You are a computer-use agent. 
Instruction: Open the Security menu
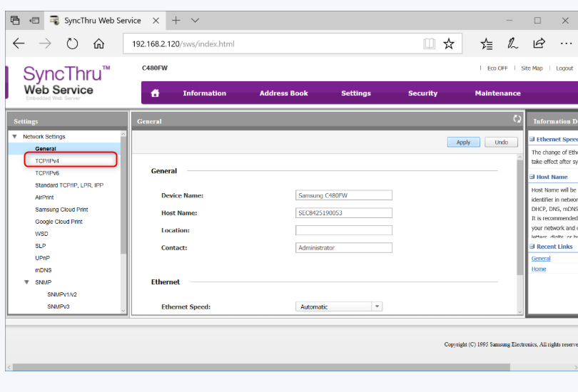click(422, 93)
